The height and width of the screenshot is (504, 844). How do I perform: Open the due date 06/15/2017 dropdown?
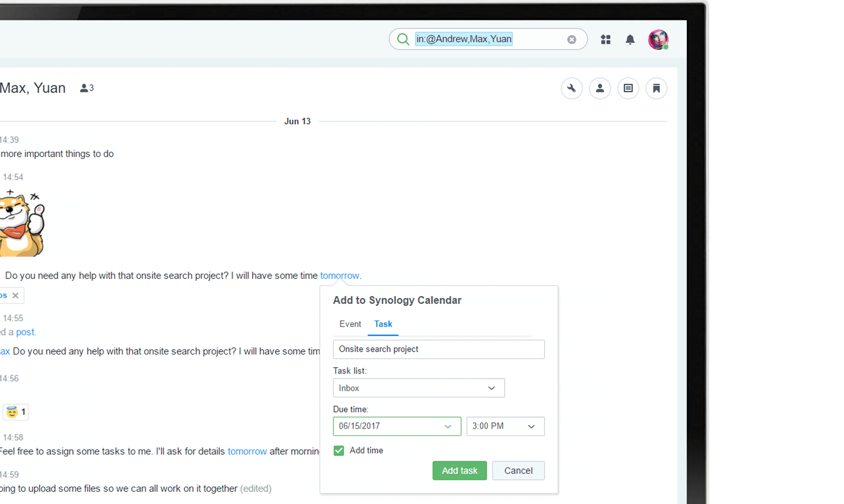pos(396,426)
